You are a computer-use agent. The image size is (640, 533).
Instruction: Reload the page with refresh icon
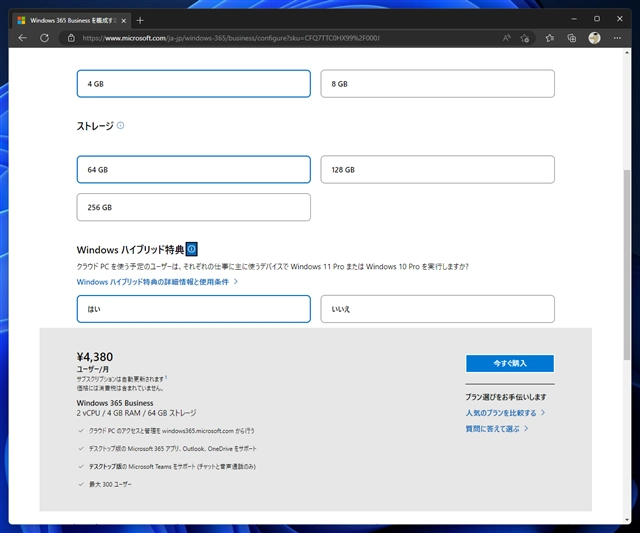point(44,38)
